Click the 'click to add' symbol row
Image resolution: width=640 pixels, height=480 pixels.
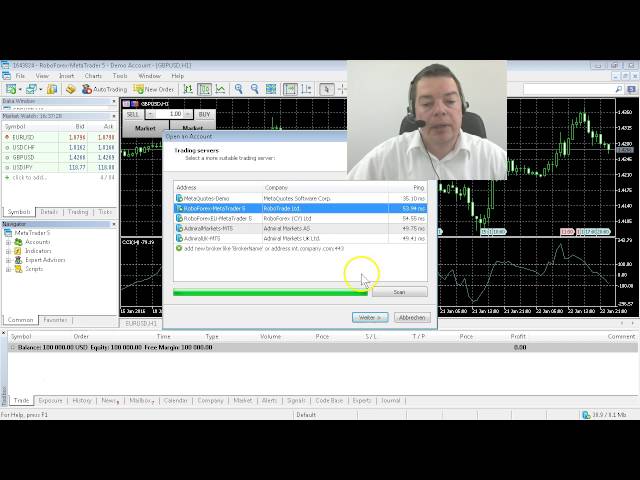coord(60,178)
